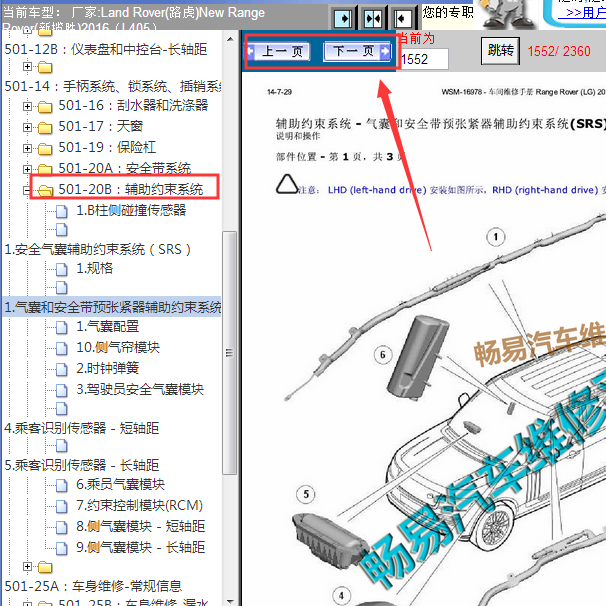Select 501-14 手柄系统、锁系统 entry

112,86
